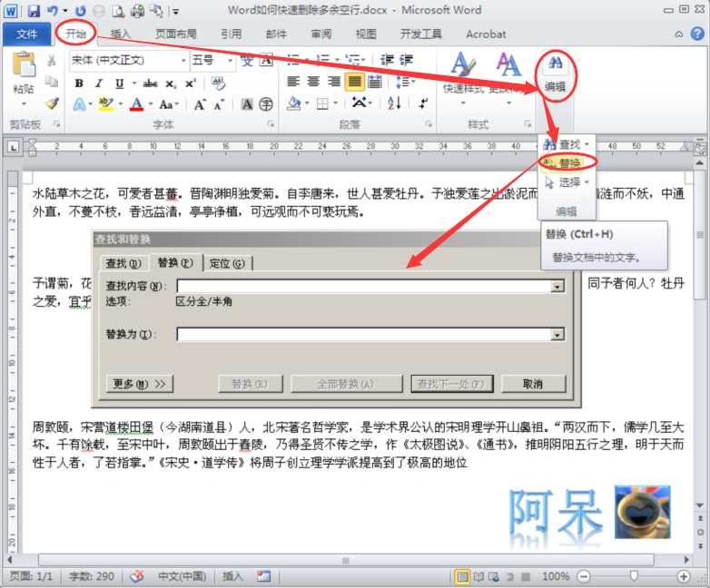This screenshot has height=588, width=710.
Task: Click Word Help question mark icon
Action: [x=697, y=33]
